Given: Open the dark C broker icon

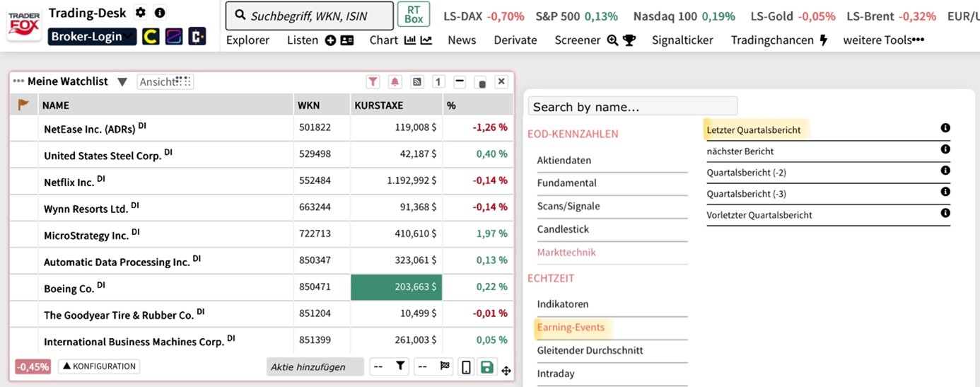Looking at the screenshot, I should pyautogui.click(x=197, y=36).
